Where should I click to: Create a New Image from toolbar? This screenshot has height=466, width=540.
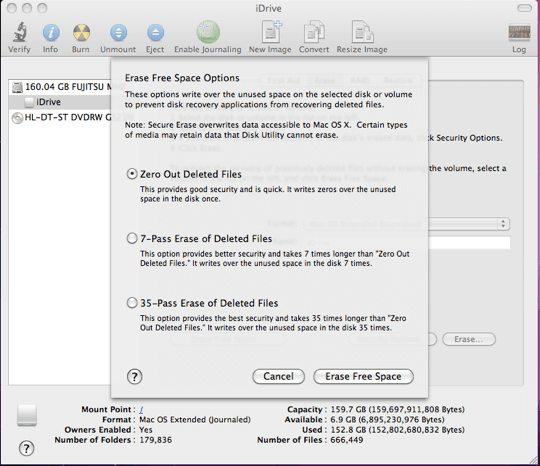pyautogui.click(x=271, y=32)
